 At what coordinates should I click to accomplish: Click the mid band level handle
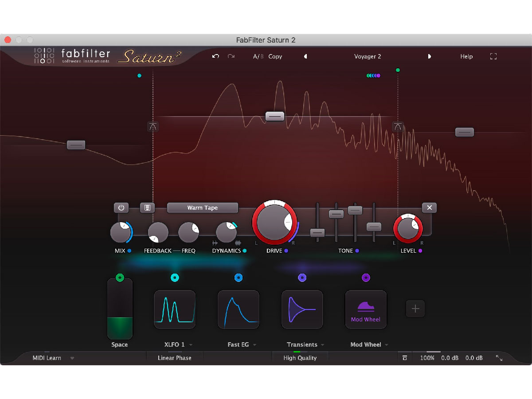point(275,116)
